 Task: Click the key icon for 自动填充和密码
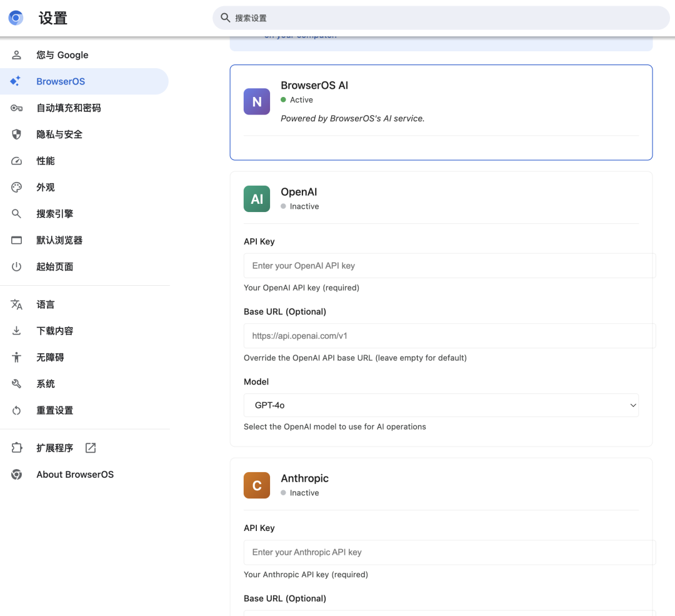(x=16, y=108)
